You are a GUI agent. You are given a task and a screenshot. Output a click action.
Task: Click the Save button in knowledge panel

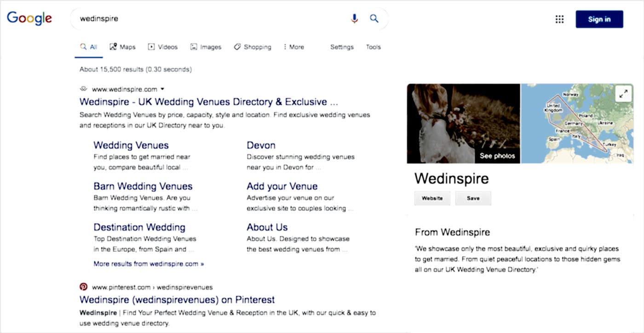[x=473, y=199]
